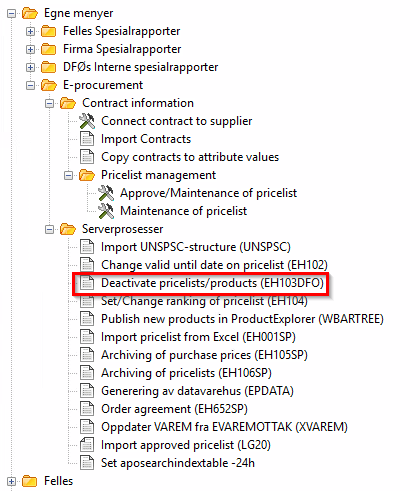Image resolution: width=420 pixels, height=491 pixels.
Task: Open Archiving of pricelists (EH106SP)
Action: (x=186, y=373)
